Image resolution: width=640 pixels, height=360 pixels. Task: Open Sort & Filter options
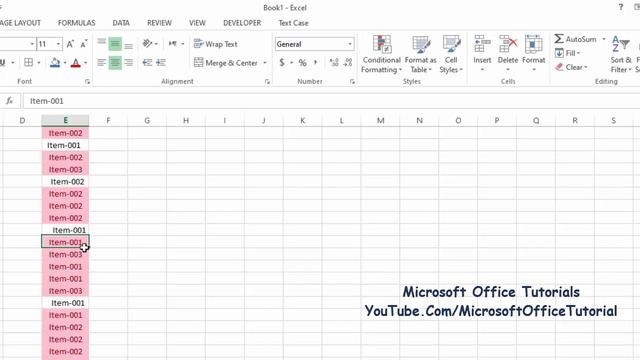(x=620, y=54)
